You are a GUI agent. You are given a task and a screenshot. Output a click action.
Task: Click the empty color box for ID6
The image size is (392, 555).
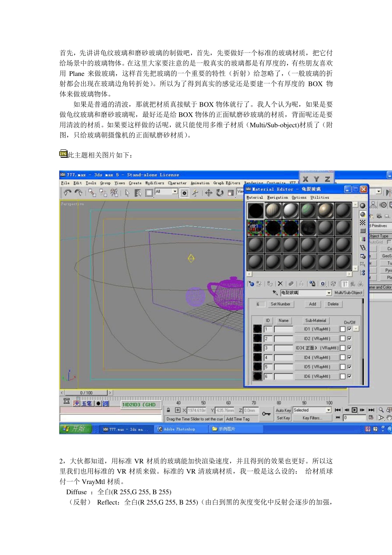tap(342, 376)
